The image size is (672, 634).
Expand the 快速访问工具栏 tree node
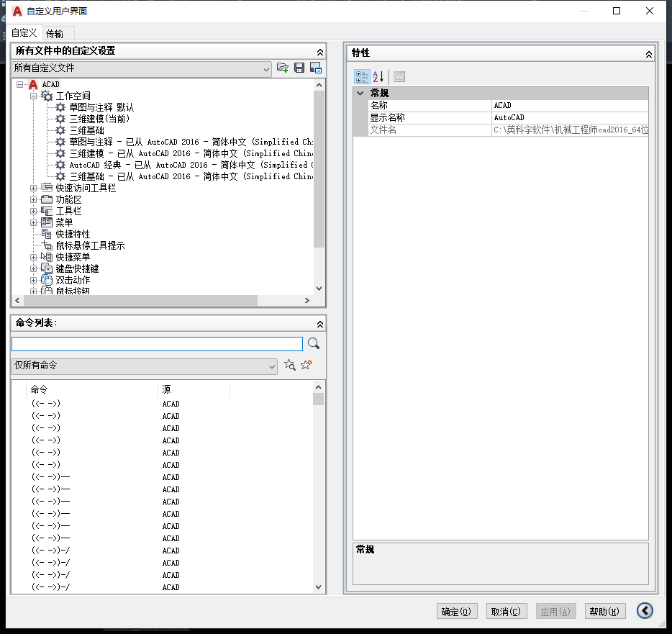[33, 188]
